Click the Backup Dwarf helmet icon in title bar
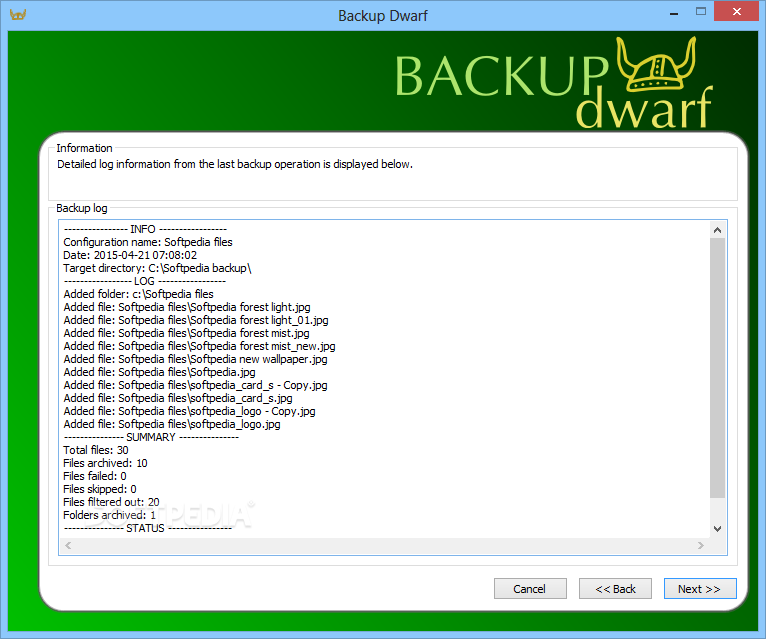Viewport: 766px width, 639px height. pos(18,14)
